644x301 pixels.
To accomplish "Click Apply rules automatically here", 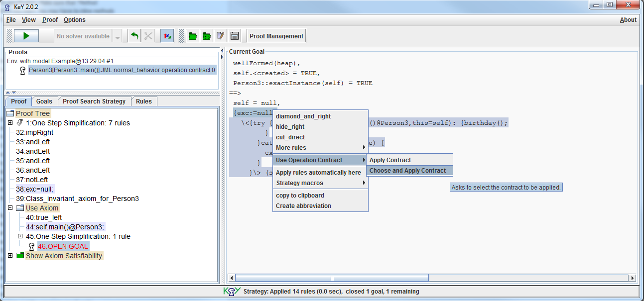I will (x=318, y=173).
